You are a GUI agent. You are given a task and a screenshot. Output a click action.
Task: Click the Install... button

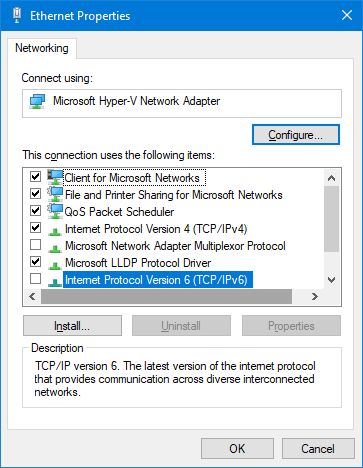tap(72, 326)
